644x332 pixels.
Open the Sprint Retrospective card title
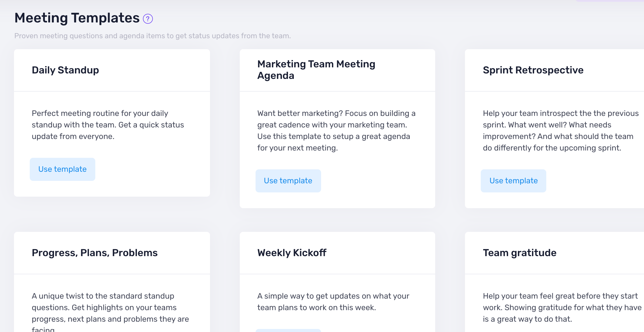point(533,70)
